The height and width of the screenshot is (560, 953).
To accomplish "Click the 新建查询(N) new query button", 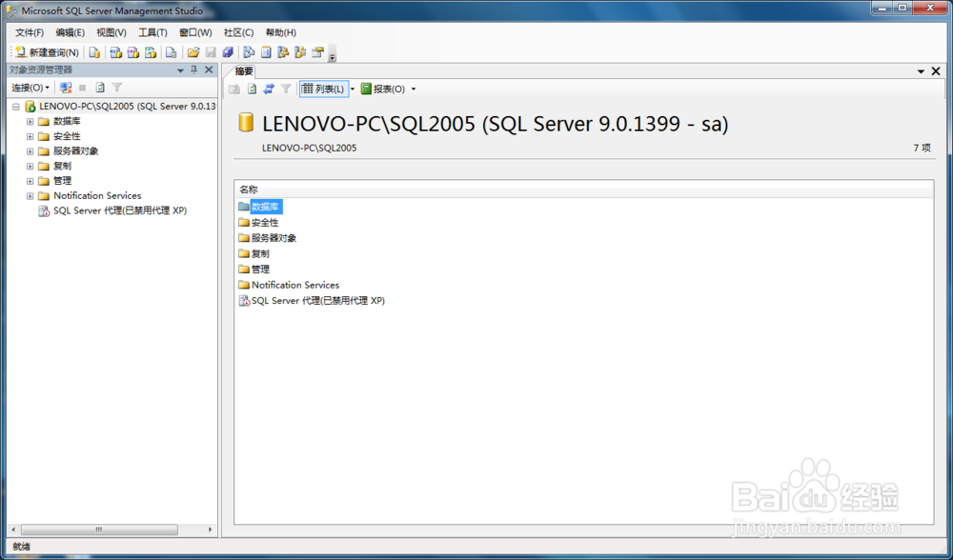I will point(47,52).
